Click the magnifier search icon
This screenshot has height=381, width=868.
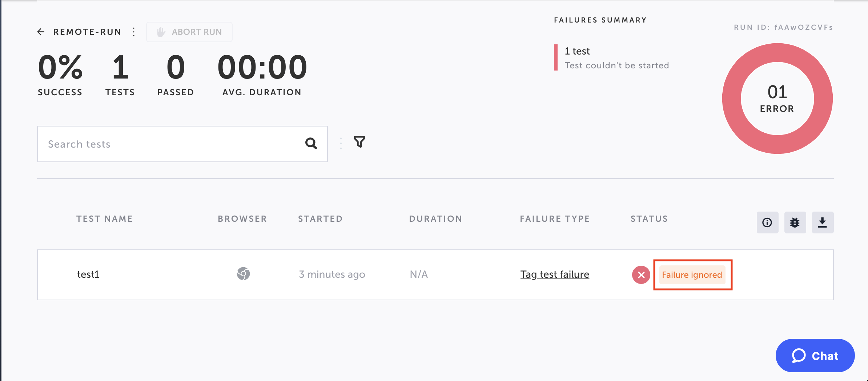point(311,144)
